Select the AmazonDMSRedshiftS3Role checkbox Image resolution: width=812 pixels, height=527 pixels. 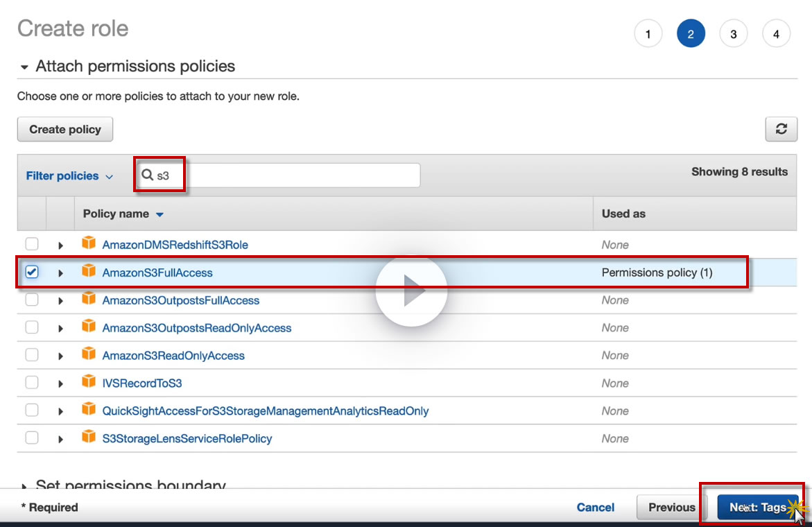pos(32,244)
